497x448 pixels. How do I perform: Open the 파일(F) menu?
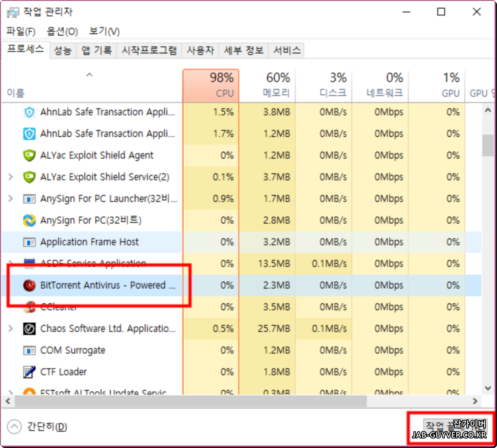21,31
